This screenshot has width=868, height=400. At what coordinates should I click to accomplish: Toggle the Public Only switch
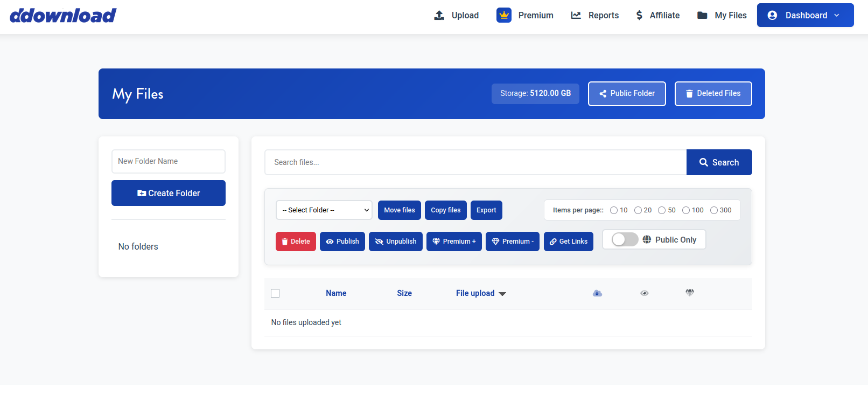(x=625, y=239)
